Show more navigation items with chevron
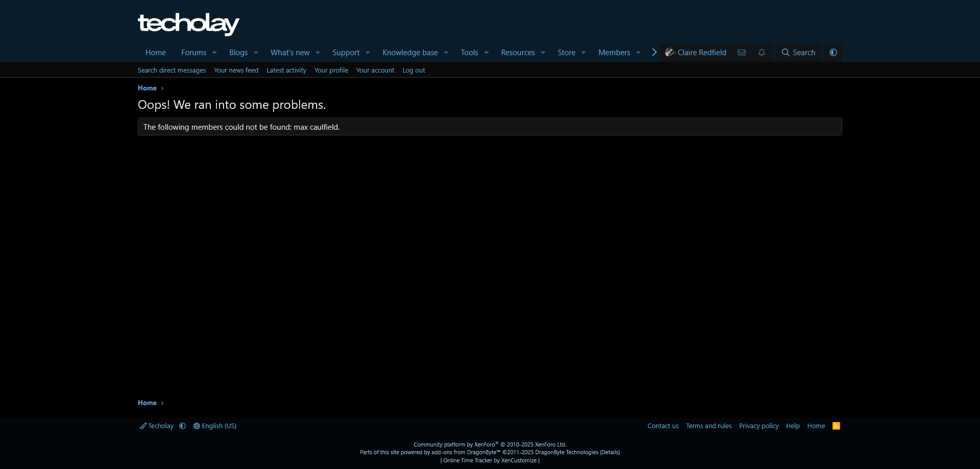 click(654, 53)
